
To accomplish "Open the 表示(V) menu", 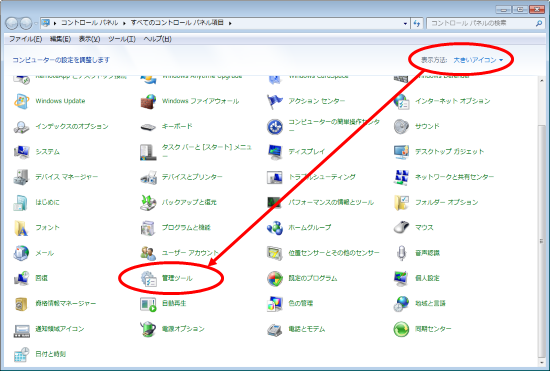I will pyautogui.click(x=89, y=39).
